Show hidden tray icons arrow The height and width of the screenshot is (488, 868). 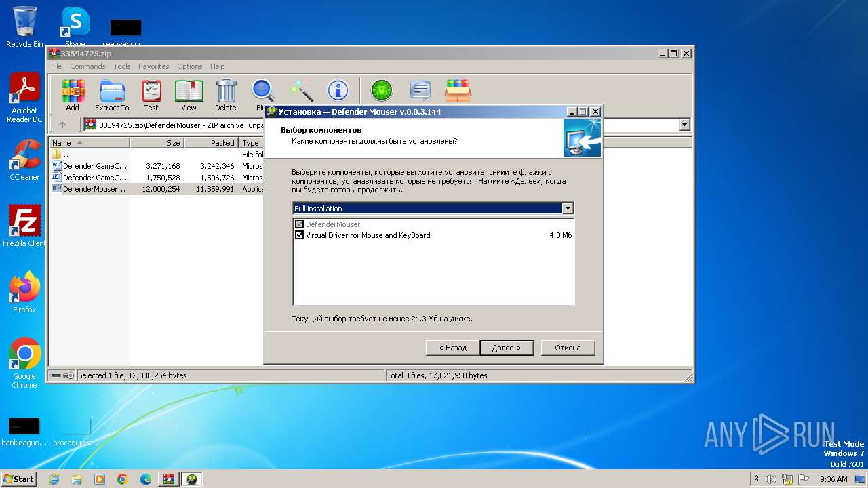click(756, 479)
